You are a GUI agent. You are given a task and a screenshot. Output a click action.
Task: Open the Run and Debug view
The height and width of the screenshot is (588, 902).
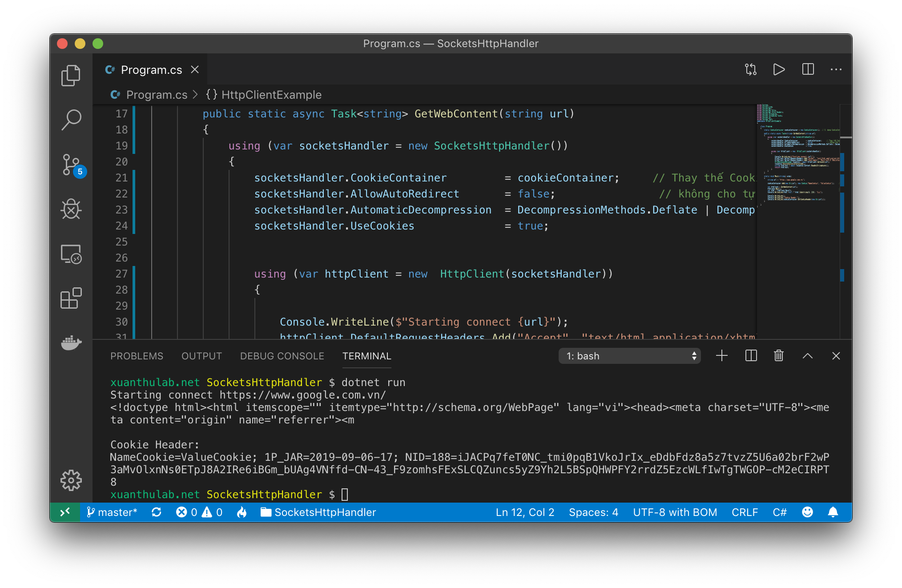point(71,209)
